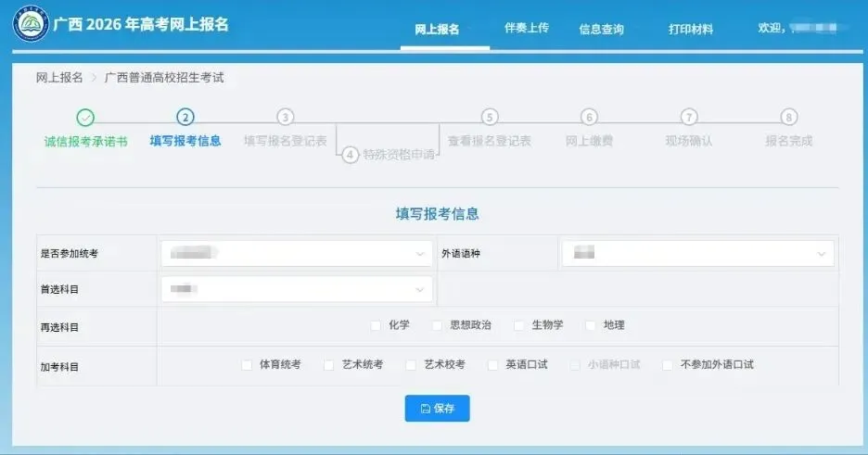Open the 信息查询 tab
Viewport: 868px width, 455px height.
[602, 30]
